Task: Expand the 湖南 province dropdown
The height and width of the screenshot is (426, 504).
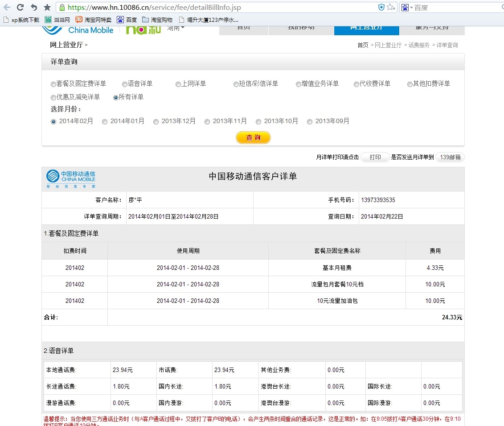Action: click(176, 28)
